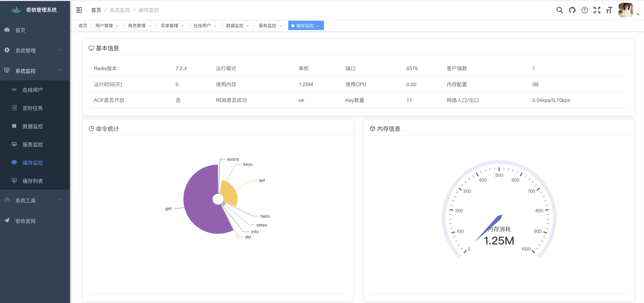Switch to the 服务监控 tab
The width and height of the screenshot is (644, 303).
click(267, 25)
